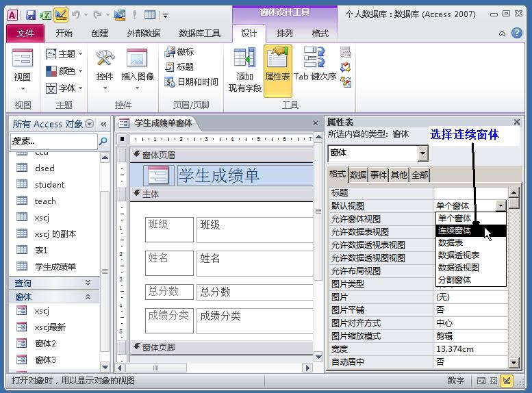The image size is (532, 393).
Task: Open the 视图 (View) button in ribbon
Action: [x=23, y=71]
